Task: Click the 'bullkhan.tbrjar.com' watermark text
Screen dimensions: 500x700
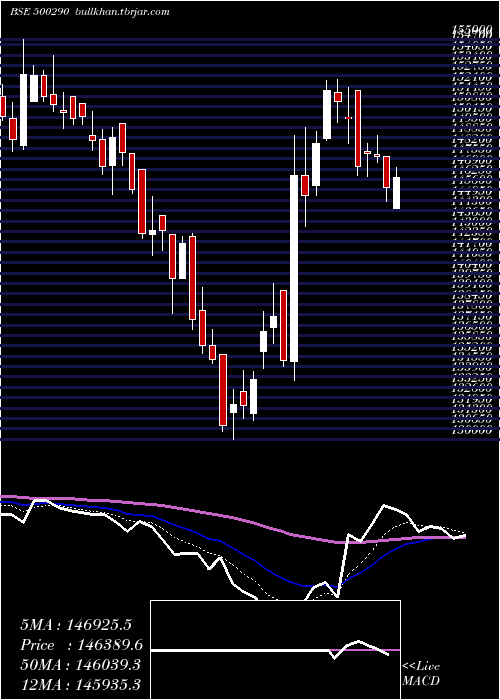Action: (x=122, y=12)
